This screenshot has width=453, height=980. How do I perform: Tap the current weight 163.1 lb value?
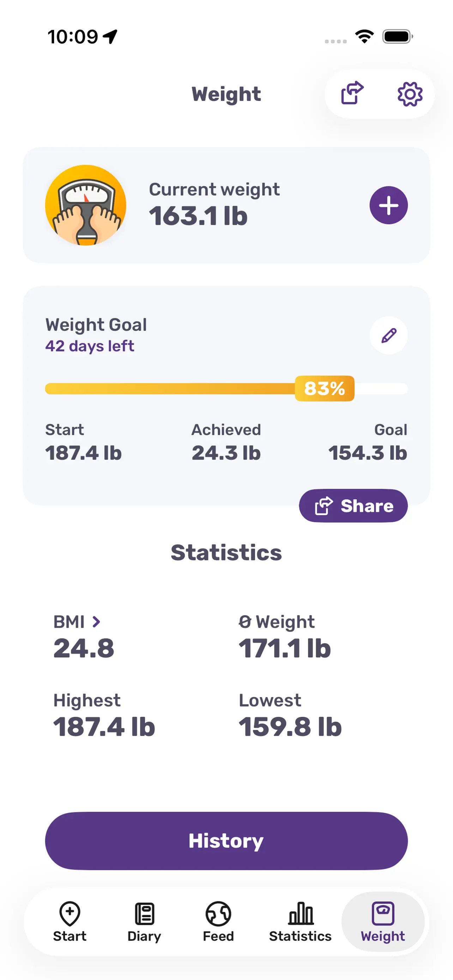(198, 216)
